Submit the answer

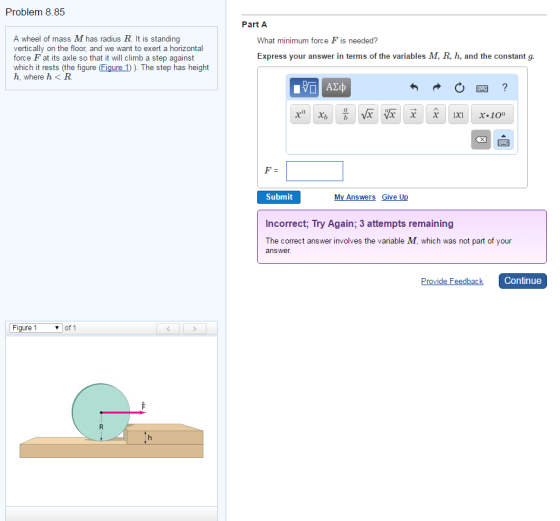279,197
